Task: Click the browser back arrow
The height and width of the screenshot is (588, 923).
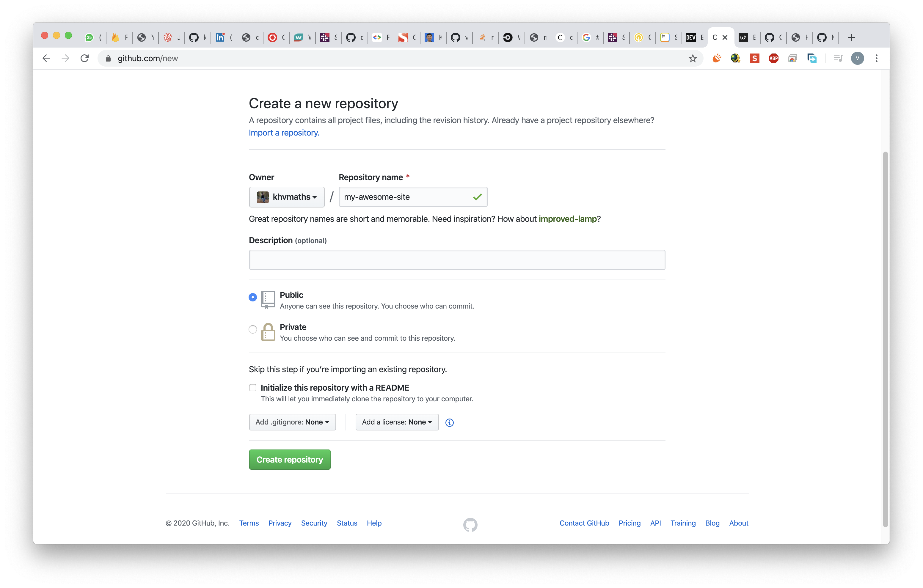Action: 46,58
